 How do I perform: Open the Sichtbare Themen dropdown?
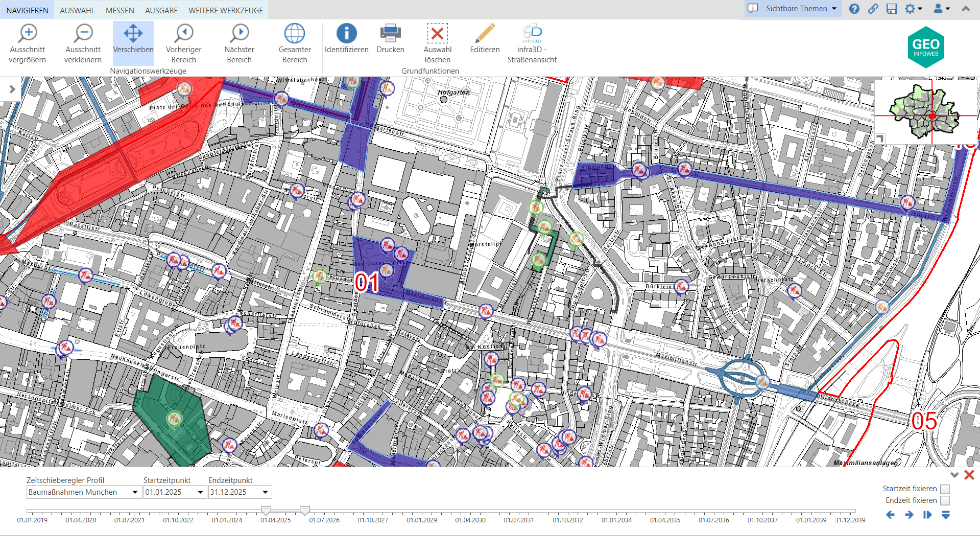[x=793, y=9]
